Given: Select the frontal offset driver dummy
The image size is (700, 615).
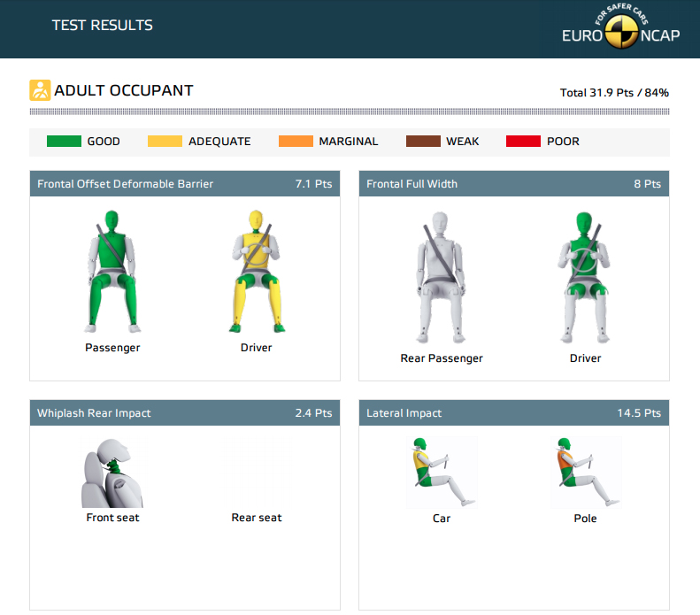Looking at the screenshot, I should point(256,271).
